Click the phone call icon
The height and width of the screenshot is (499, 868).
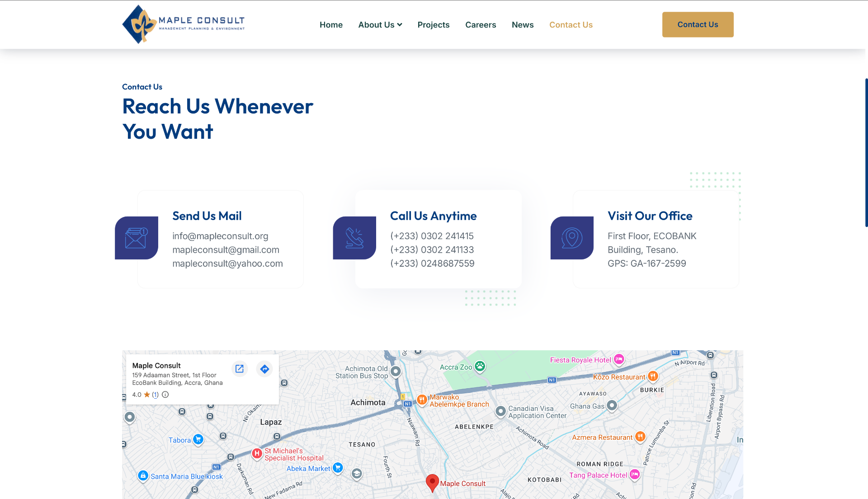point(354,238)
